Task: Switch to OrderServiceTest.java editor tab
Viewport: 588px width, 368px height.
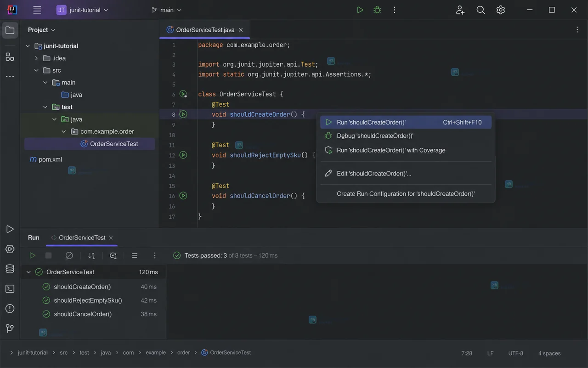Action: click(205, 30)
